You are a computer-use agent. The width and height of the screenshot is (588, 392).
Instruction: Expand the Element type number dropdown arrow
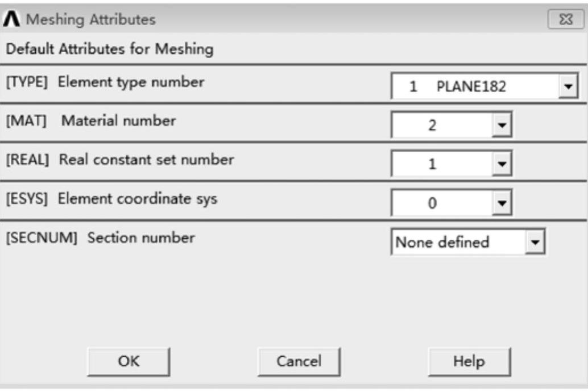[567, 88]
